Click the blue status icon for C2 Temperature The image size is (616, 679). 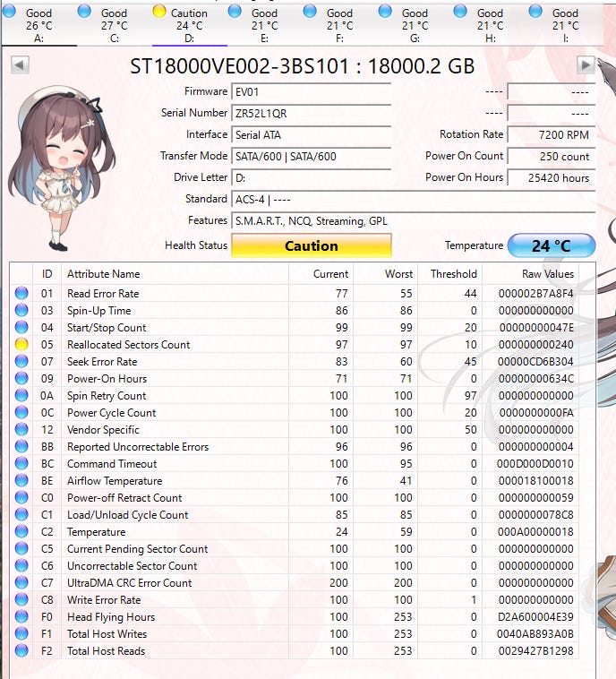coord(21,531)
